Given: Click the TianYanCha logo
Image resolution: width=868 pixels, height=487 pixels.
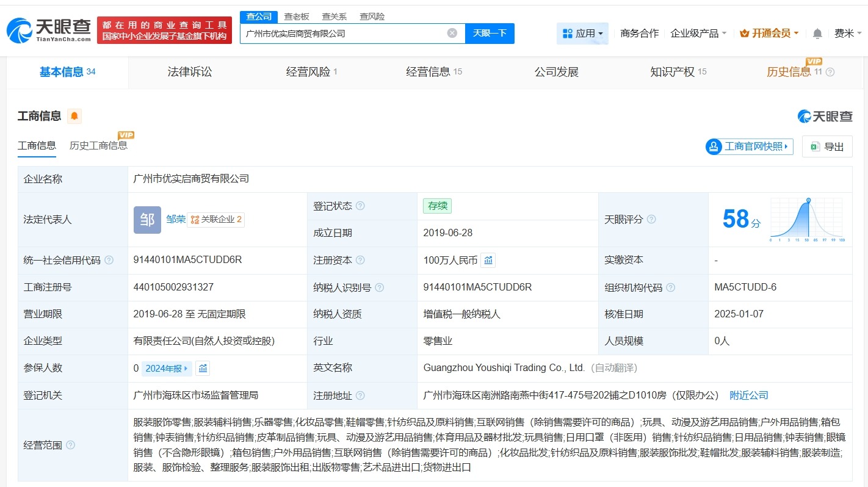Looking at the screenshot, I should [x=46, y=29].
